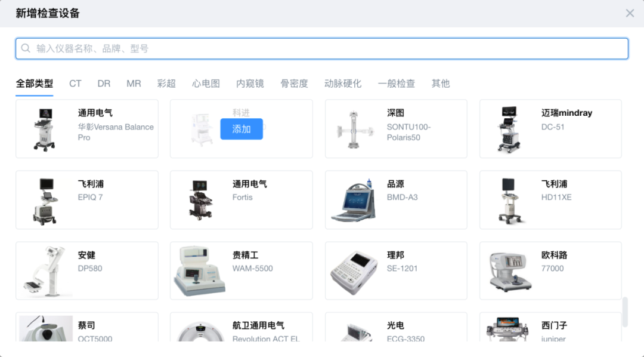Click the 西门子 device image
644x357 pixels.
[507, 329]
